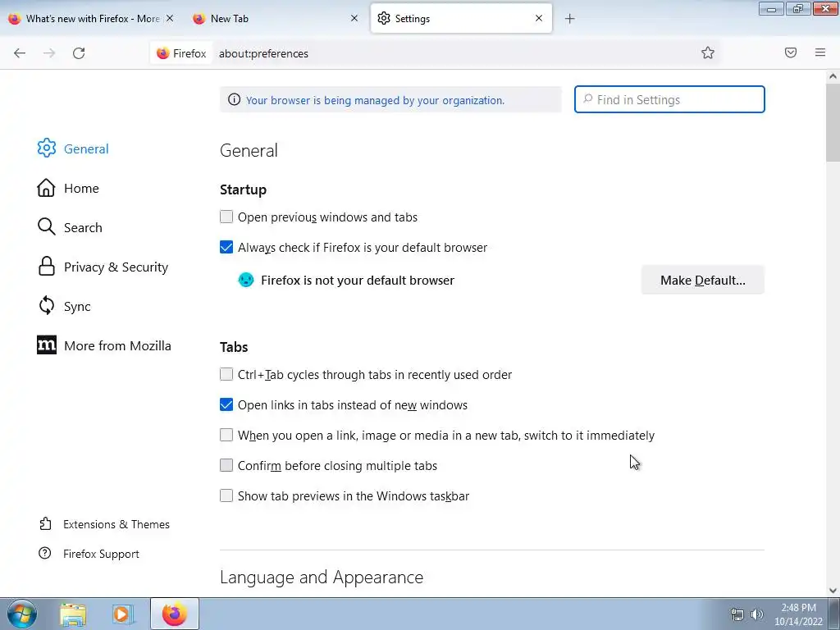
Task: Click the info icon in managed notice
Action: click(x=234, y=99)
